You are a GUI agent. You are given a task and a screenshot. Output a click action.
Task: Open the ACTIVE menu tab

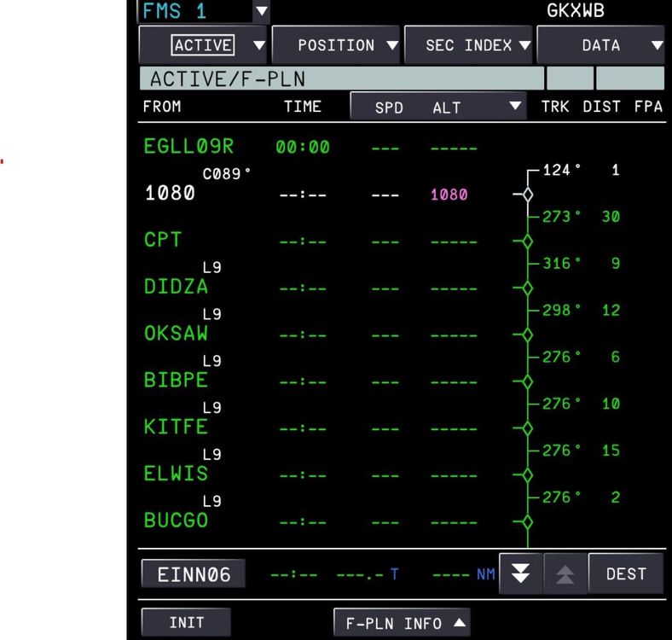[x=203, y=45]
